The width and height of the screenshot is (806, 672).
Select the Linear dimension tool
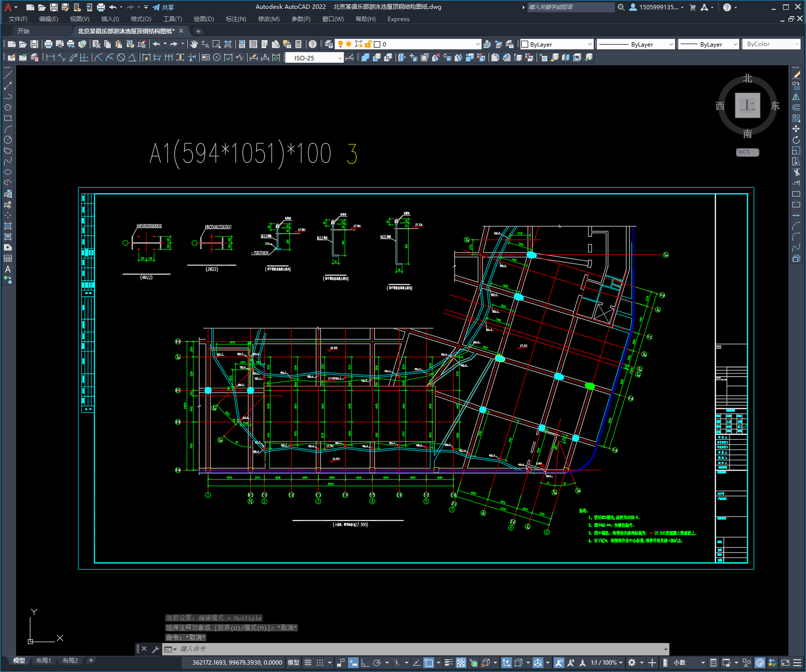click(50, 57)
